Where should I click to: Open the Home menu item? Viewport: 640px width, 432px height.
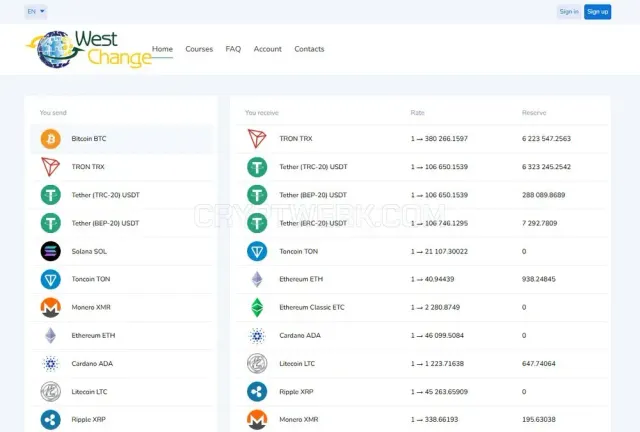(162, 49)
